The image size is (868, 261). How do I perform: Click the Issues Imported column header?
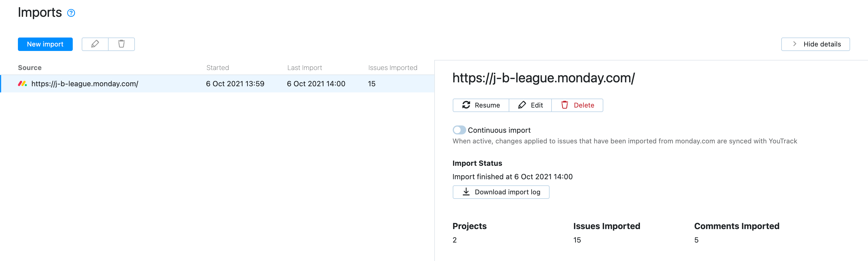coord(393,68)
